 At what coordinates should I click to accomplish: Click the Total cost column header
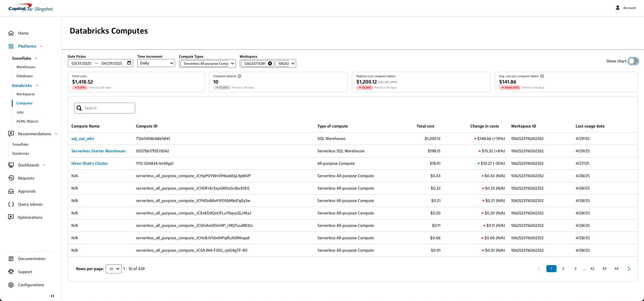click(x=425, y=126)
